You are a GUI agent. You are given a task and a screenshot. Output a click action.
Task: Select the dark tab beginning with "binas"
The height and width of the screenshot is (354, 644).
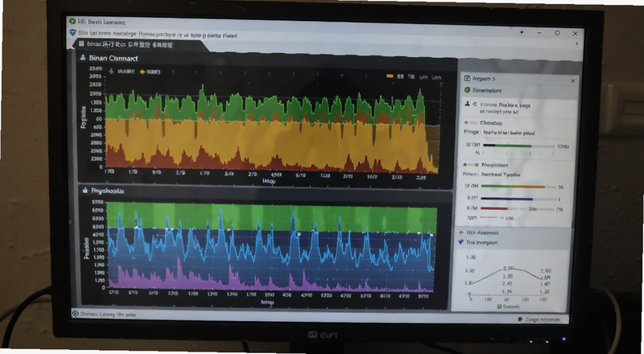[x=139, y=44]
